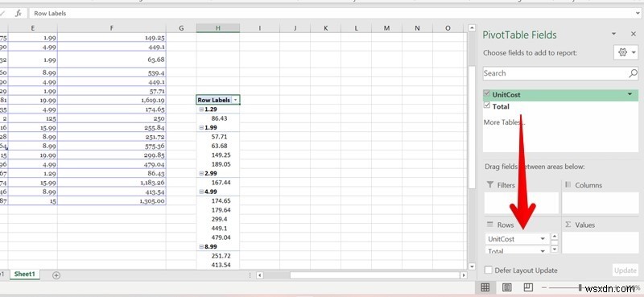Viewport: 644px width, 297px height.
Task: Select pivot value 189.05
Action: click(x=217, y=164)
